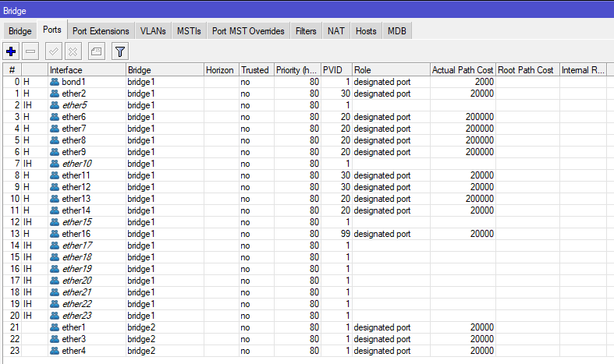Viewport: 614px width, 364px height.
Task: Select the ether20 row text
Action: click(x=76, y=281)
